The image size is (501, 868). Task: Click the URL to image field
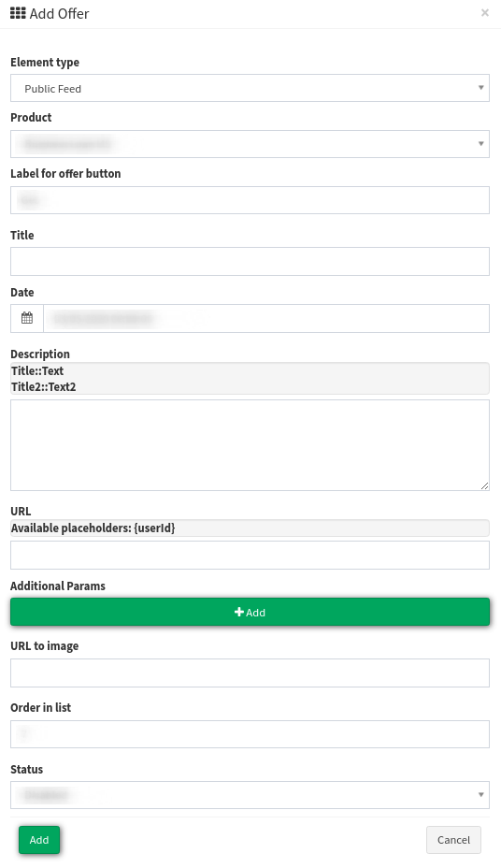(250, 673)
